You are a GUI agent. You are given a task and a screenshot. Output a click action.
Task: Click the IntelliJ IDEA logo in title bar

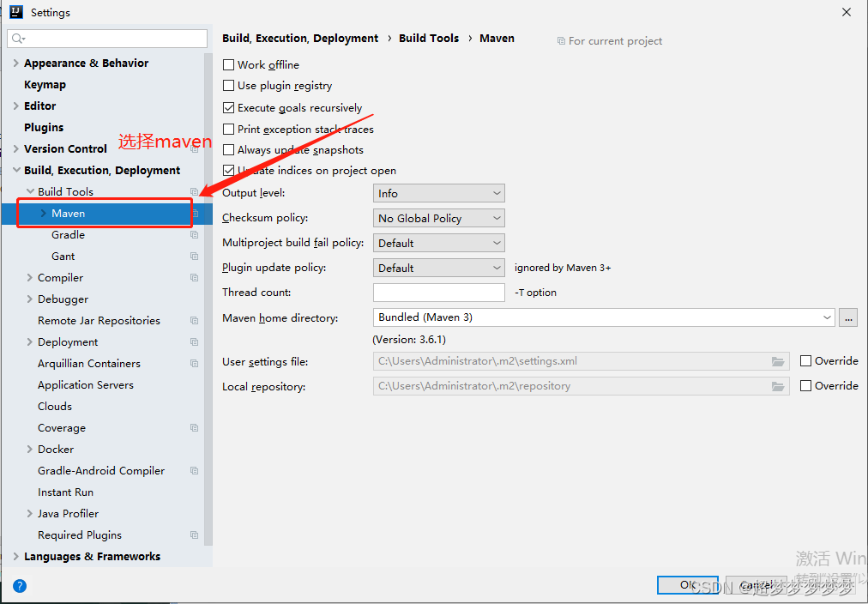(16, 12)
